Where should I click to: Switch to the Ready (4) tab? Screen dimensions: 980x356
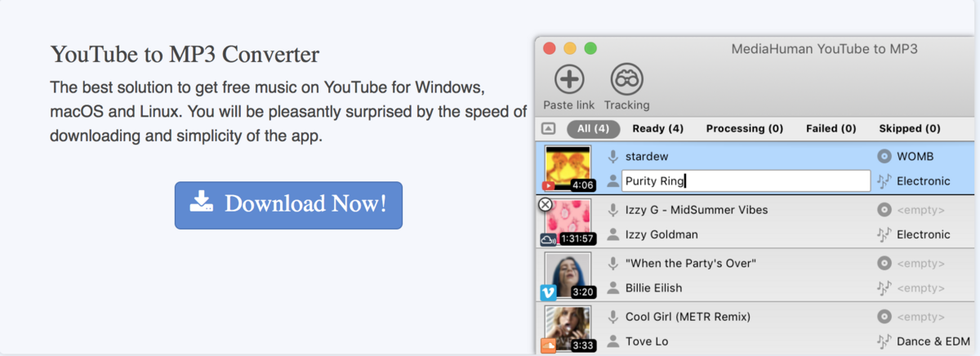[x=657, y=129]
